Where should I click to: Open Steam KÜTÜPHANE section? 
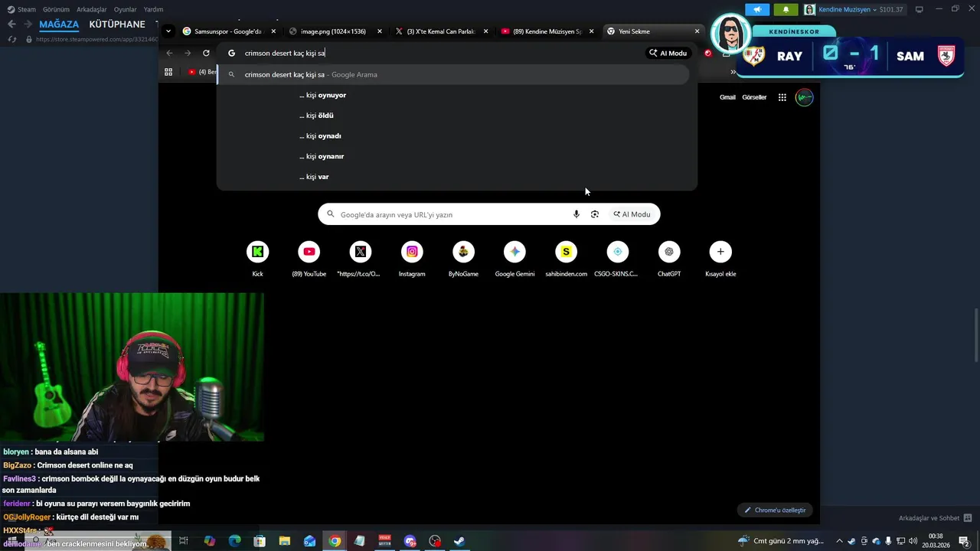point(117,24)
